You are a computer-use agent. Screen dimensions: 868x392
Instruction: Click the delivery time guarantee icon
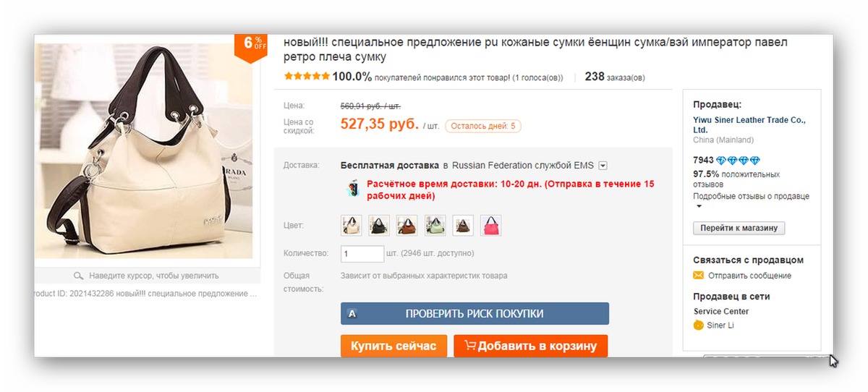[x=352, y=189]
